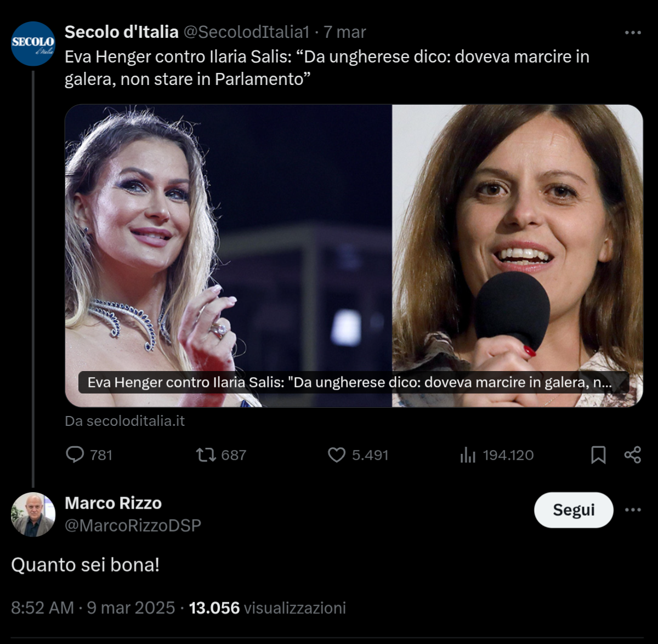
Task: Bookmark the tweet with the bookmark icon
Action: pyautogui.click(x=600, y=454)
